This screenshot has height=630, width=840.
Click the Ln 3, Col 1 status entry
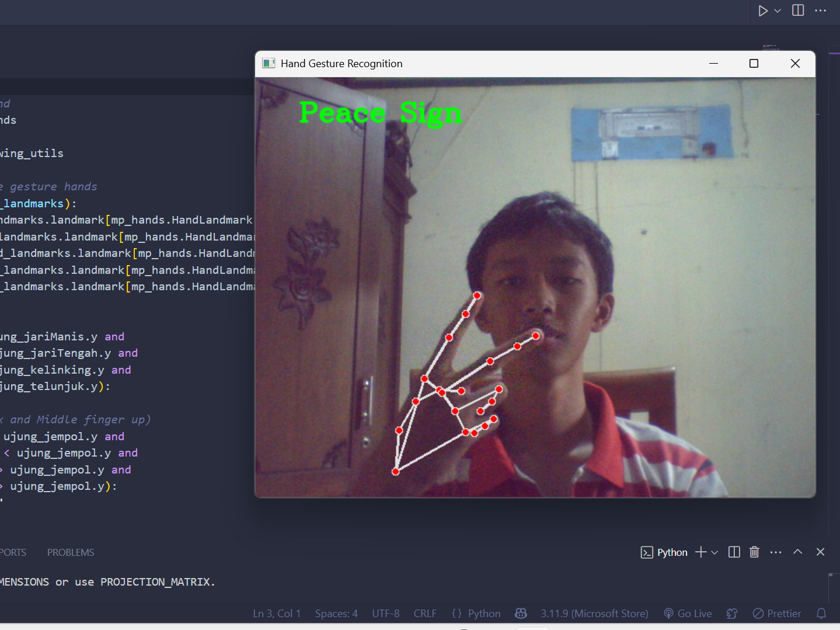point(277,614)
